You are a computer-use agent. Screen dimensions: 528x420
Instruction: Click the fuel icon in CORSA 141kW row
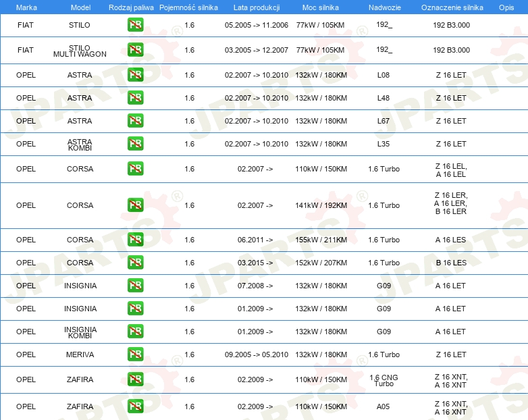coord(135,205)
